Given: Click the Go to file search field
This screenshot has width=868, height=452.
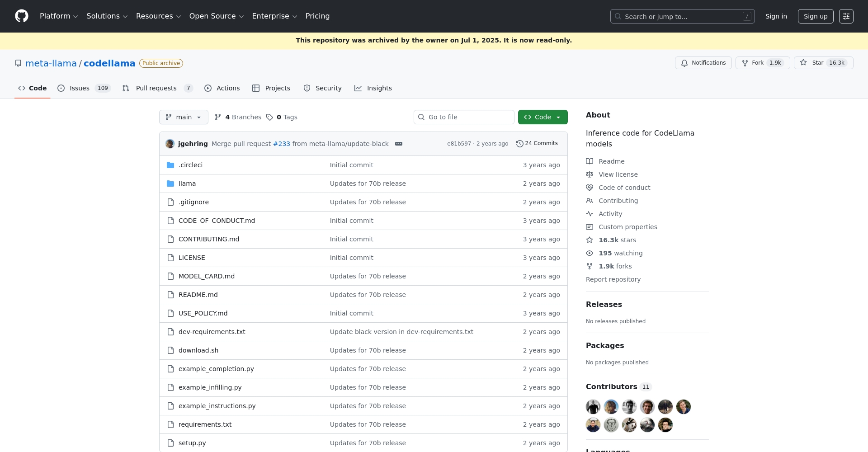Looking at the screenshot, I should point(464,117).
